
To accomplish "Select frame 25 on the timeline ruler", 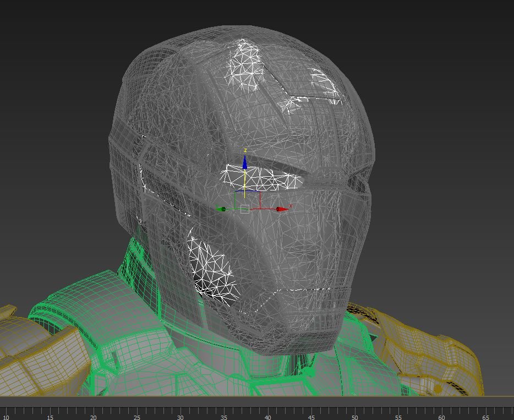I will (137, 417).
